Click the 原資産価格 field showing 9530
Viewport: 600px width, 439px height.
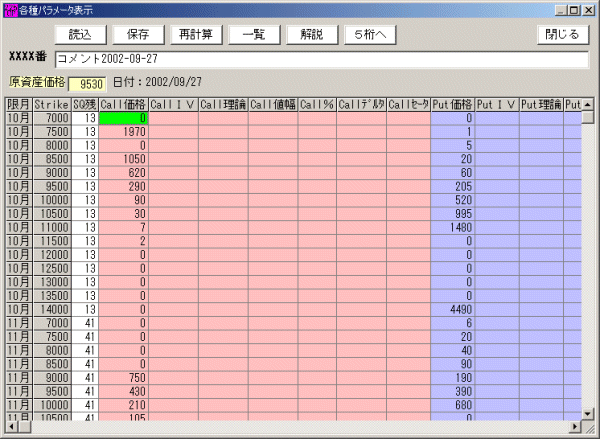tap(87, 84)
